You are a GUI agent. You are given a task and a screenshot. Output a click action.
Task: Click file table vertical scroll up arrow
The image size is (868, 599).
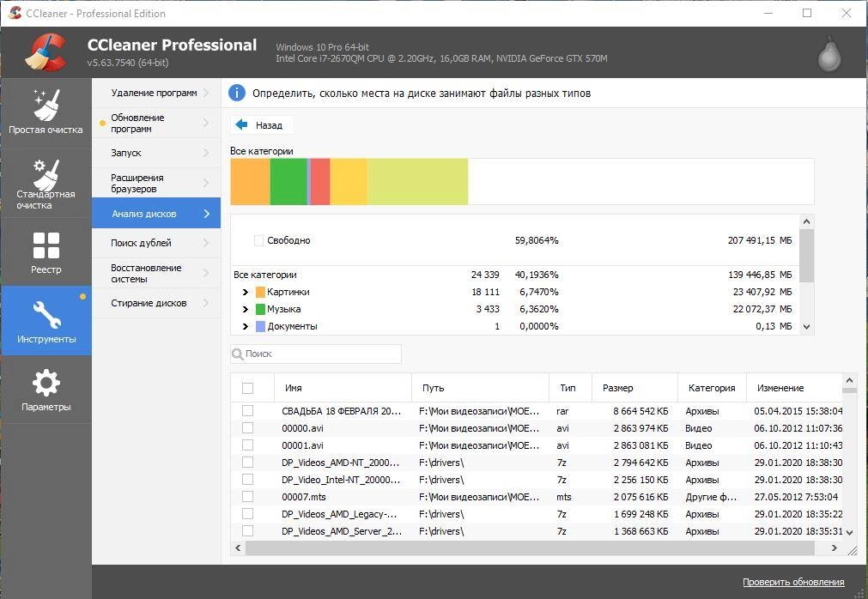pyautogui.click(x=850, y=380)
